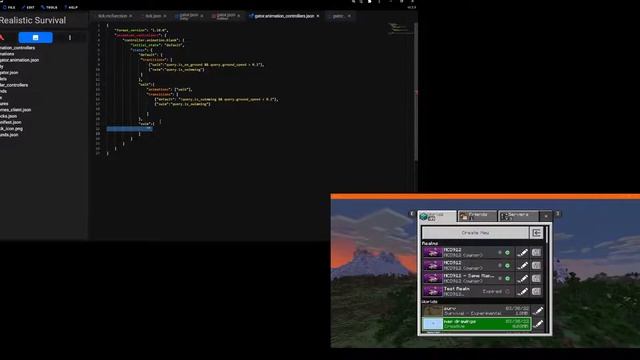Open feed icon for MCD912 - Same realm

(x=536, y=278)
